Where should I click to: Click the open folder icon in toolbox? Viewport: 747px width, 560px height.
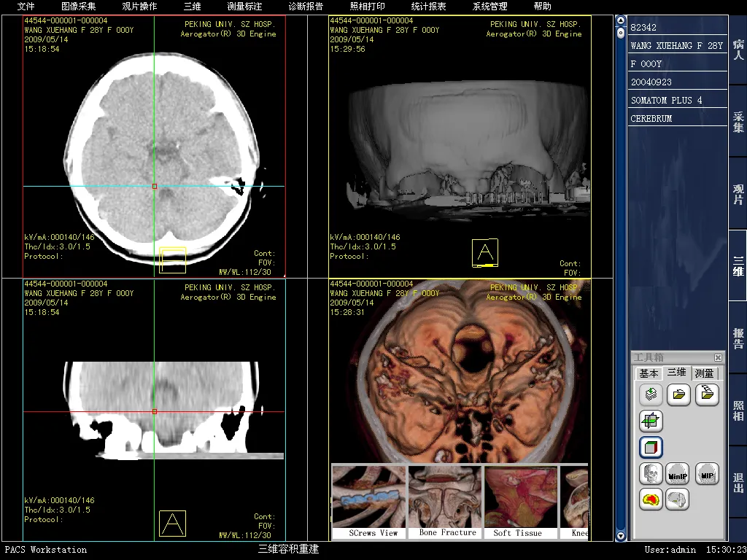[678, 394]
